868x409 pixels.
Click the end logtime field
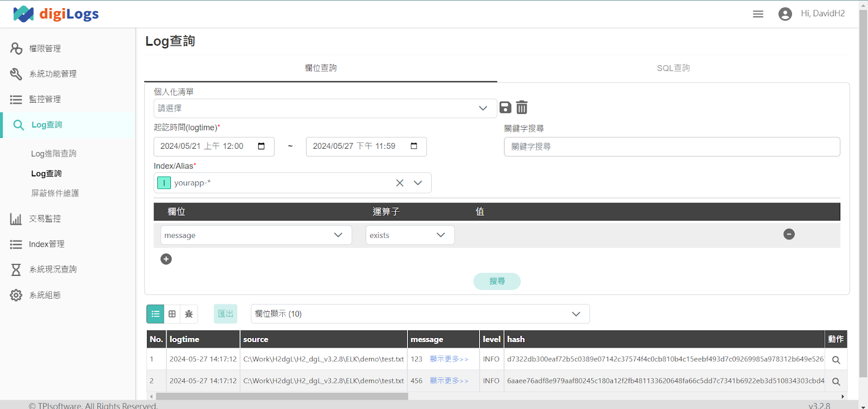[366, 147]
